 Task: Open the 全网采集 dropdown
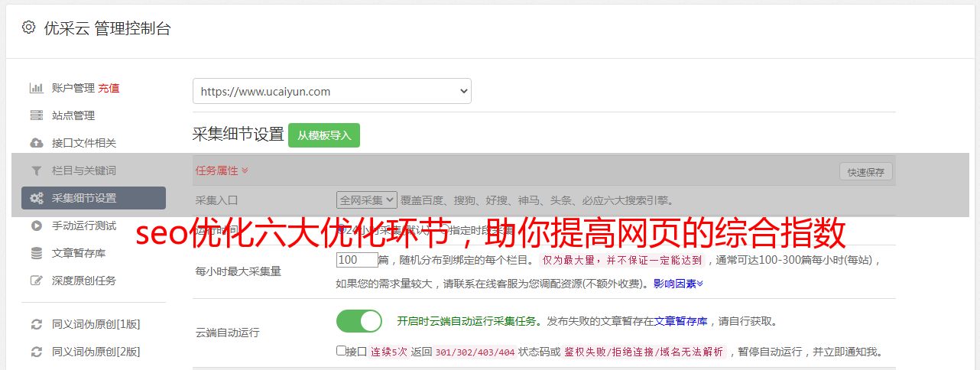click(x=367, y=200)
